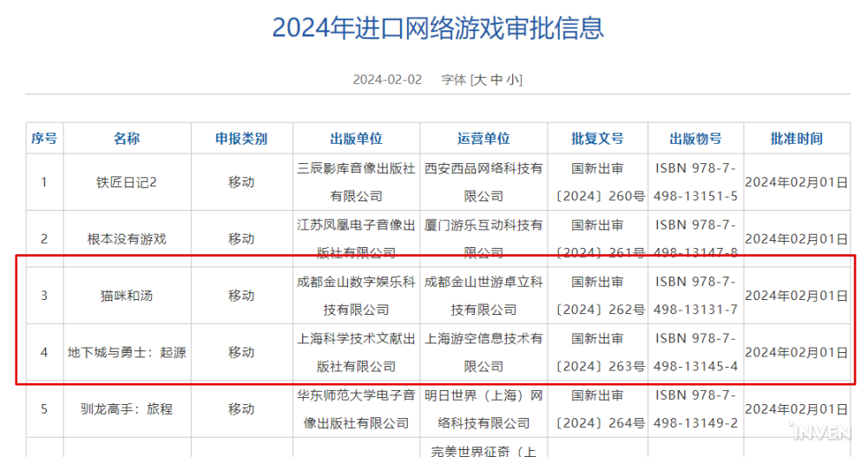Click the 名称 column header
868x457 pixels.
click(127, 139)
